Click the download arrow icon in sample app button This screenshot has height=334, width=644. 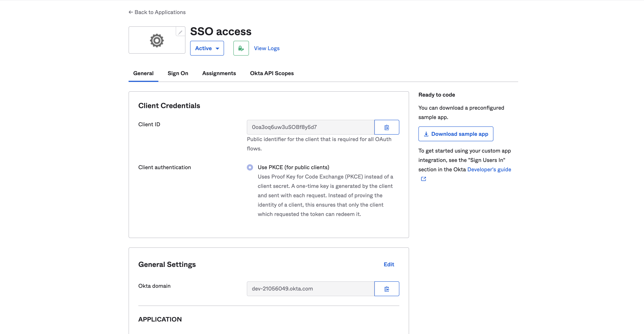coord(426,134)
